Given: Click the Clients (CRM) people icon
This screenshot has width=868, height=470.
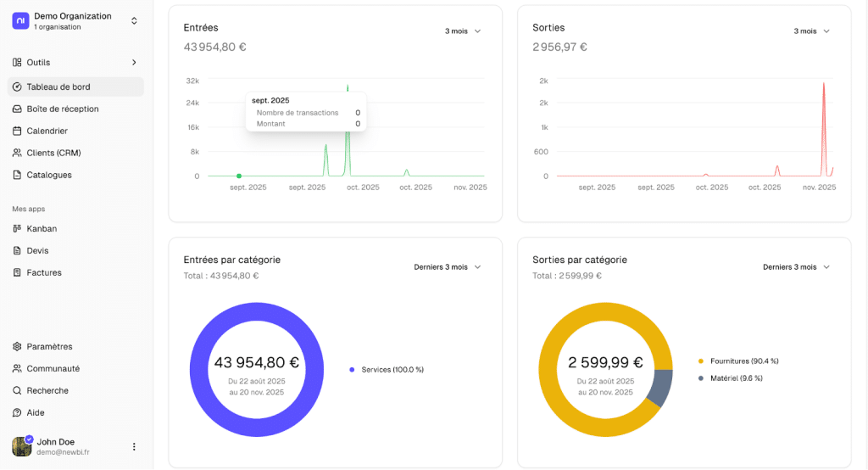Looking at the screenshot, I should (x=18, y=153).
